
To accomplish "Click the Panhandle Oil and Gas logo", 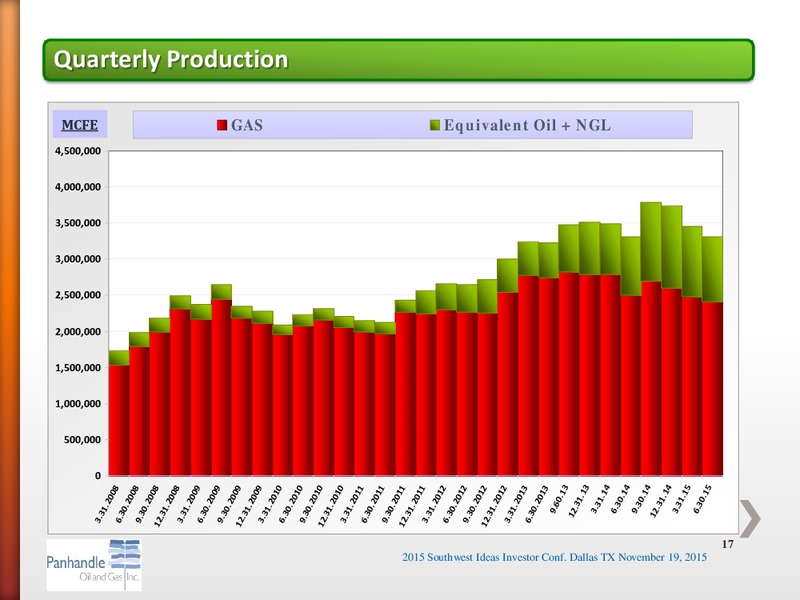I will coord(94,565).
